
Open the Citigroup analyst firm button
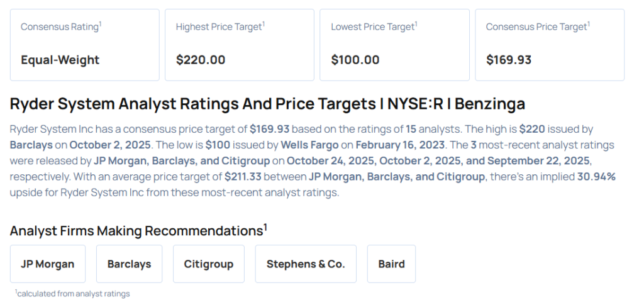208,264
